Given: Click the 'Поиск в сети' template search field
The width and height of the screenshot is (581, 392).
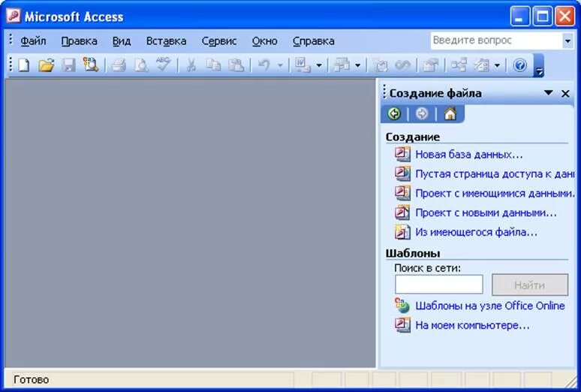Looking at the screenshot, I should pyautogui.click(x=439, y=285).
